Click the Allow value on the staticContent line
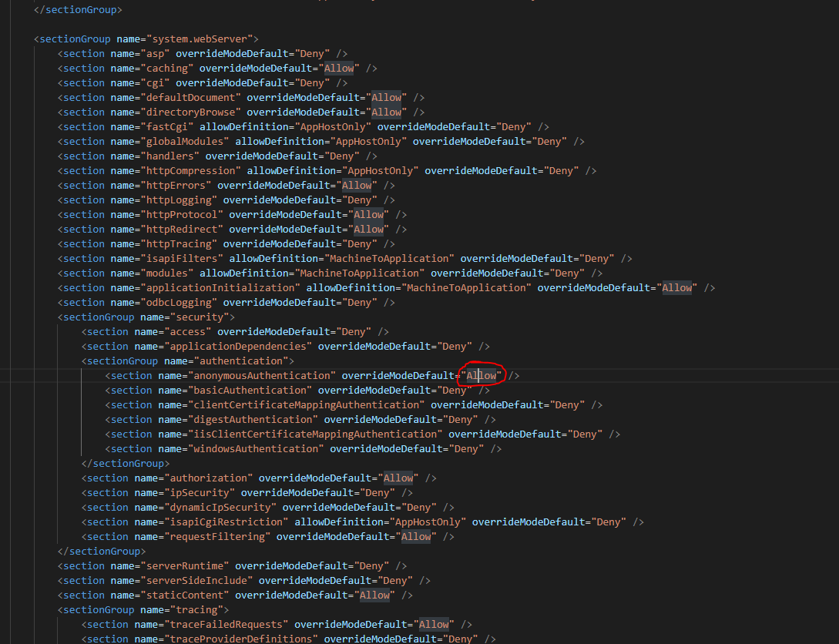 374,595
